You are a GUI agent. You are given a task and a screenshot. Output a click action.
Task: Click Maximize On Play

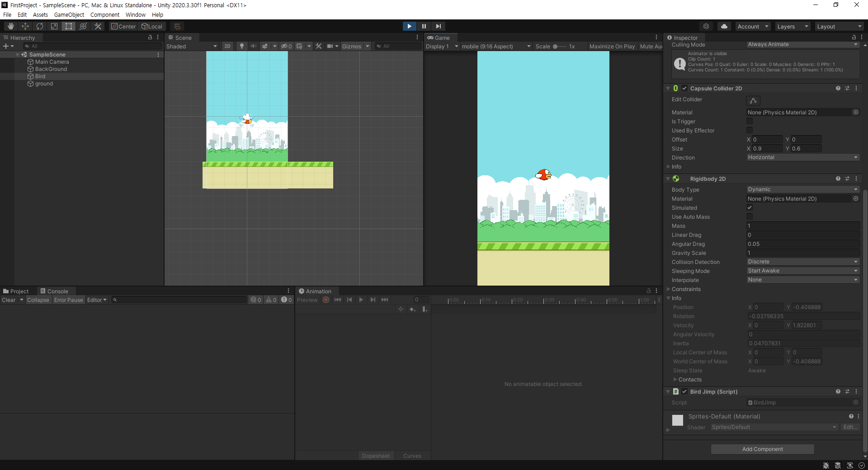coord(612,47)
